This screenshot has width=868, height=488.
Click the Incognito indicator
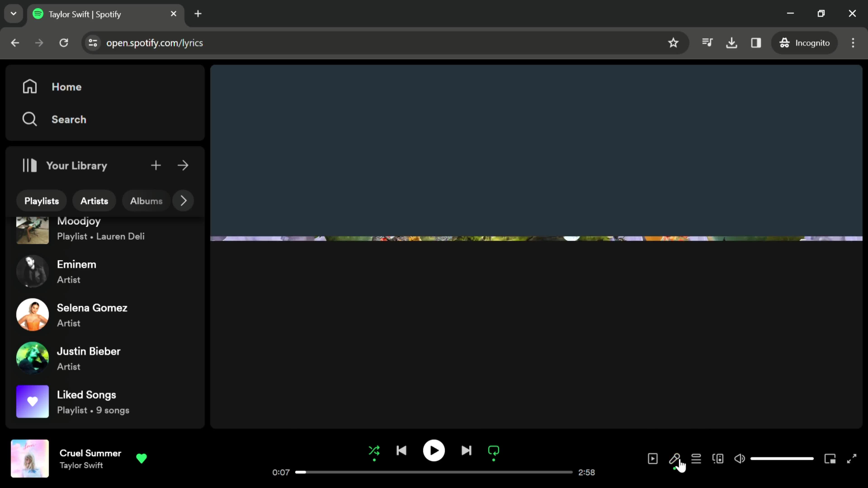804,43
